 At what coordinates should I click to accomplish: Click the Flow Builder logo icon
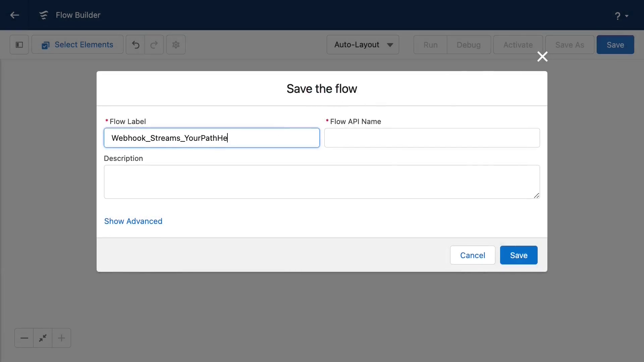coord(44,15)
